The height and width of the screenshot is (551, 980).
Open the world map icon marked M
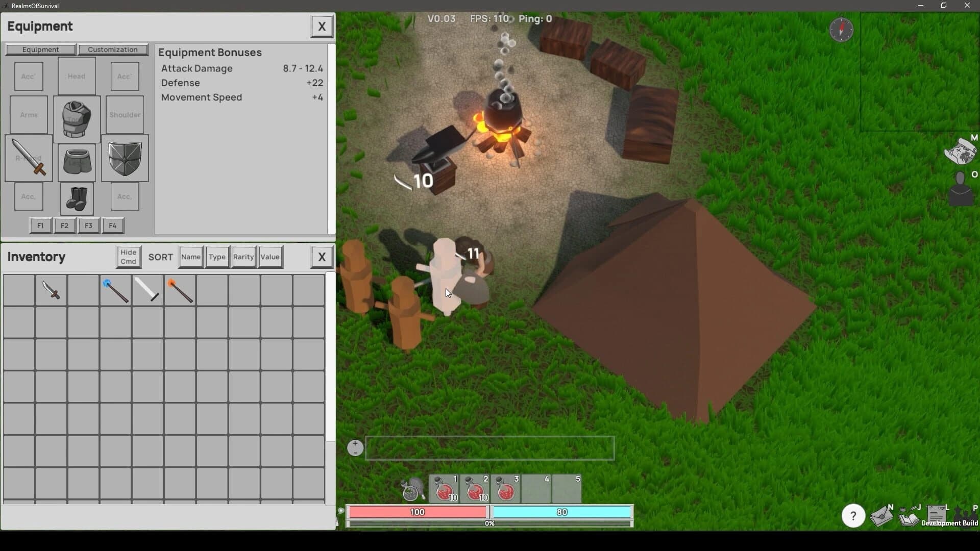pos(961,151)
